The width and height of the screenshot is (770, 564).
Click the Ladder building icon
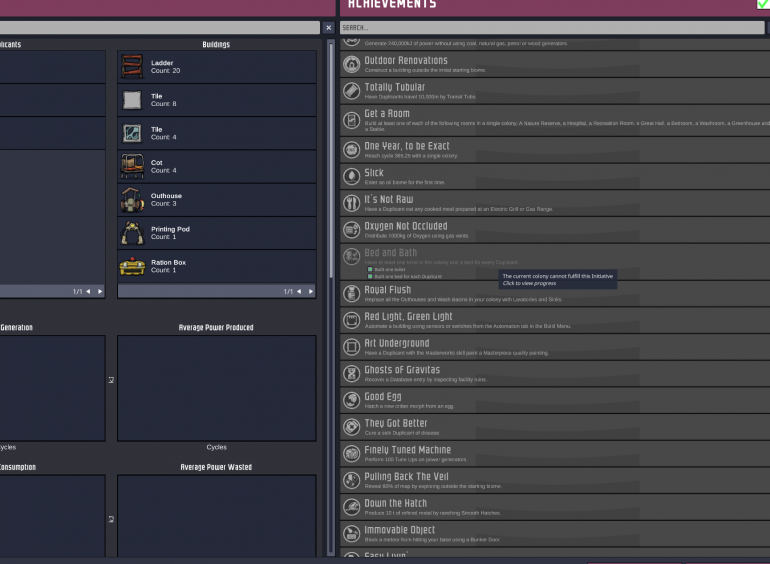click(x=132, y=67)
